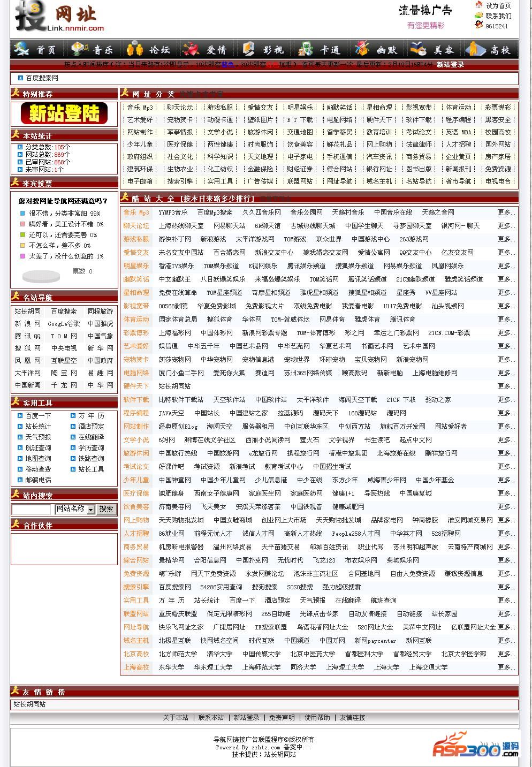This screenshot has height=767, width=532.
Task: Click the 新站登陆 red banner
Action: [x=64, y=113]
